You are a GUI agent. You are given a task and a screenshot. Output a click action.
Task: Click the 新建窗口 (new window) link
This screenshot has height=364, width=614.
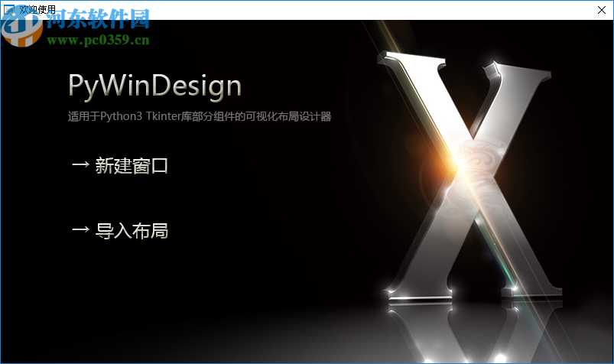[x=120, y=166]
